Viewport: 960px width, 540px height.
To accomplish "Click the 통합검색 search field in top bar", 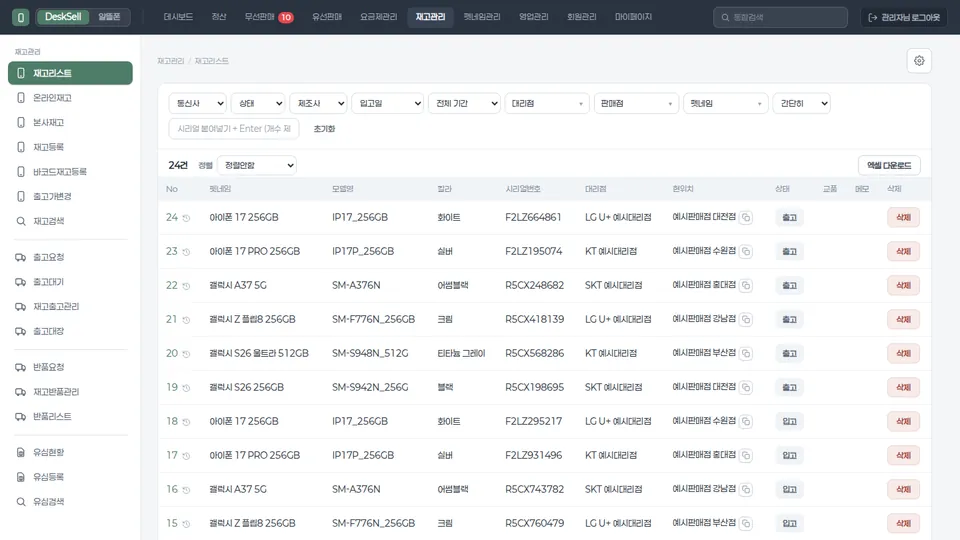I will tap(781, 18).
